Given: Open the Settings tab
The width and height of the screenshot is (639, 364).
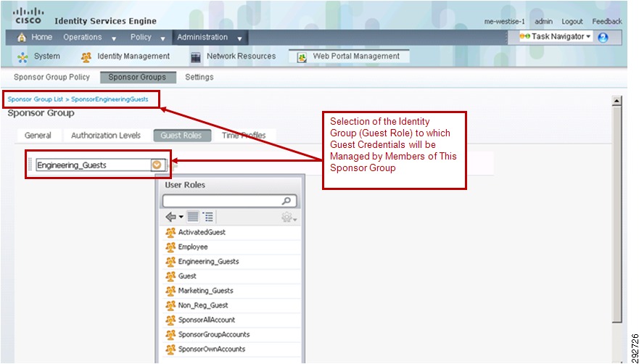Looking at the screenshot, I should [199, 77].
